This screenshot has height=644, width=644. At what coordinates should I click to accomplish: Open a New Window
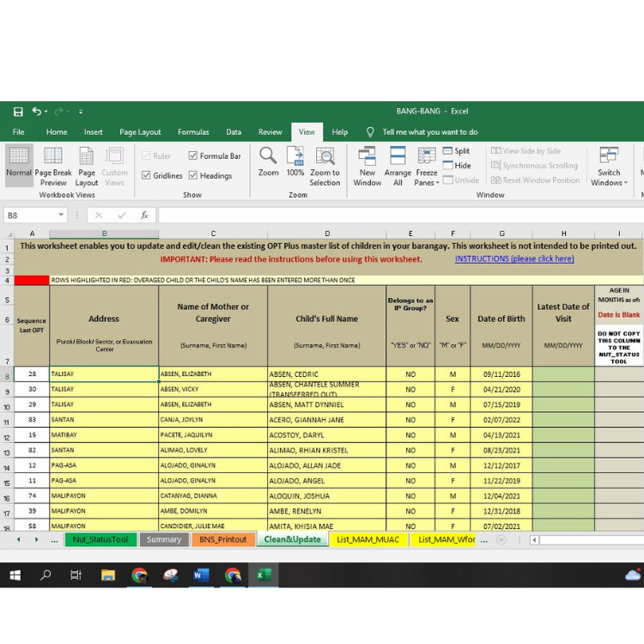[368, 167]
